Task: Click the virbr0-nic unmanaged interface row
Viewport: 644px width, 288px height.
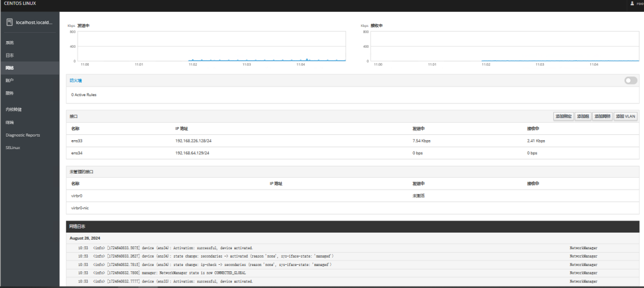Action: pos(353,208)
